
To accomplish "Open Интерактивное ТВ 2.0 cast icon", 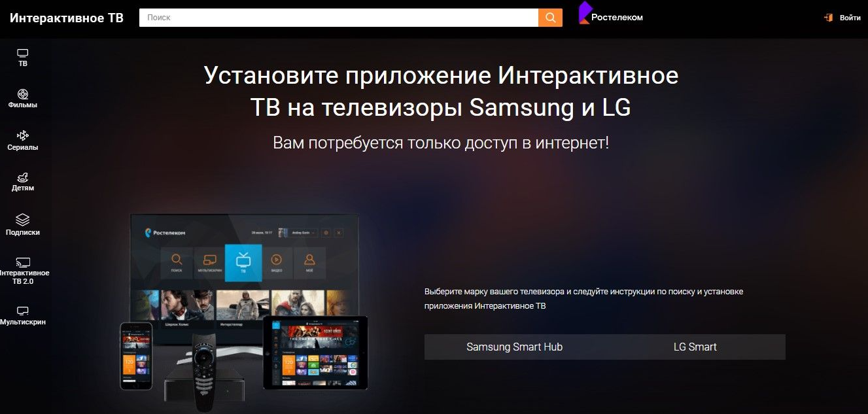I will click(23, 262).
